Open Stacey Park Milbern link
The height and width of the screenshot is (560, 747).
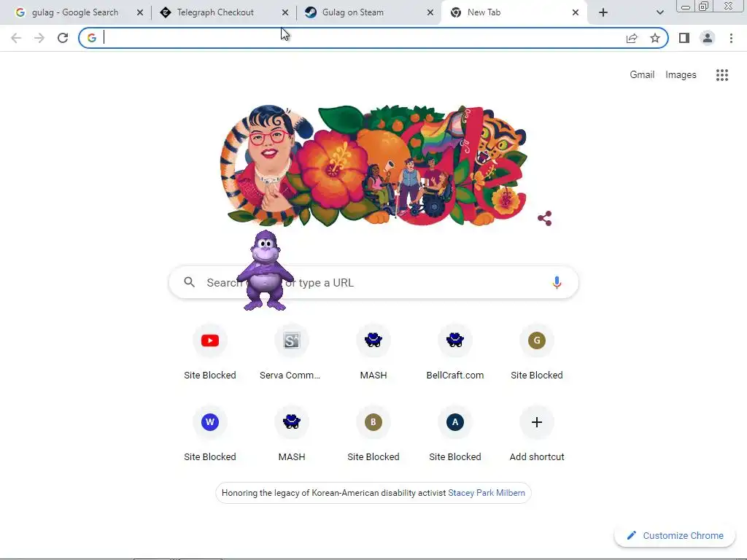tap(487, 493)
